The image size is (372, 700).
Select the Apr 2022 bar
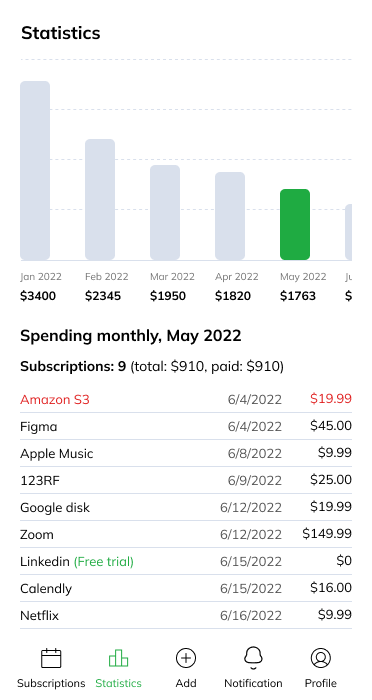point(230,216)
